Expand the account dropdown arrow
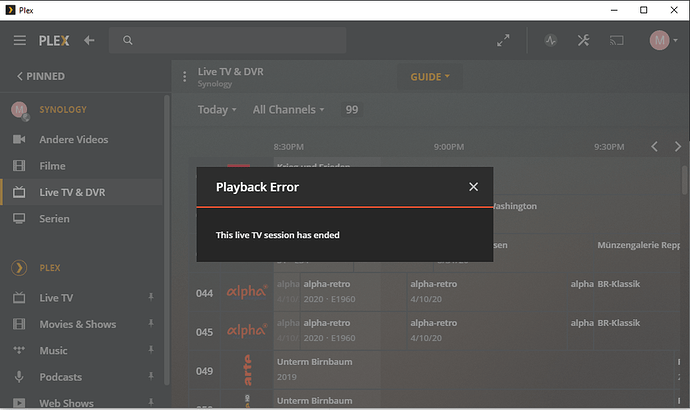 675,40
